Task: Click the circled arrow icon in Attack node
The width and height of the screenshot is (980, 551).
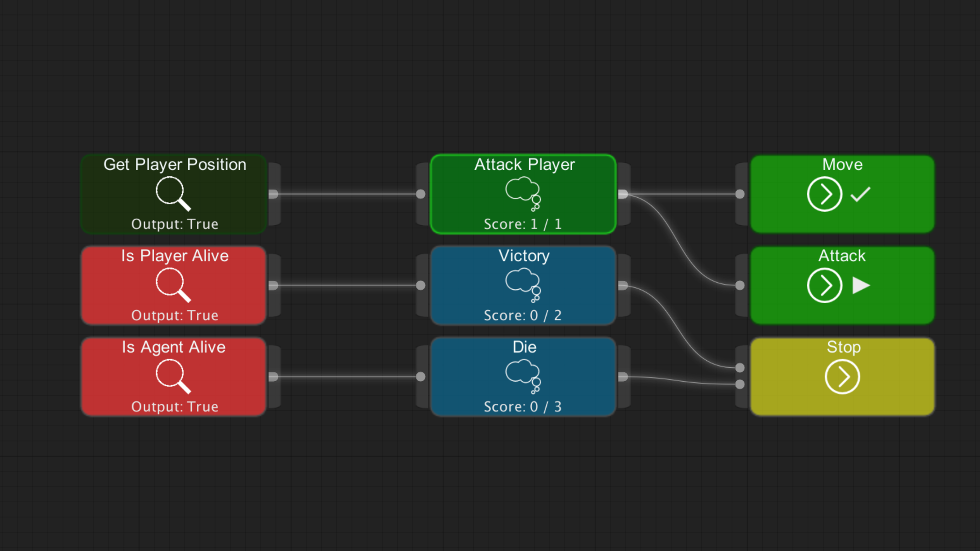Action: (824, 285)
